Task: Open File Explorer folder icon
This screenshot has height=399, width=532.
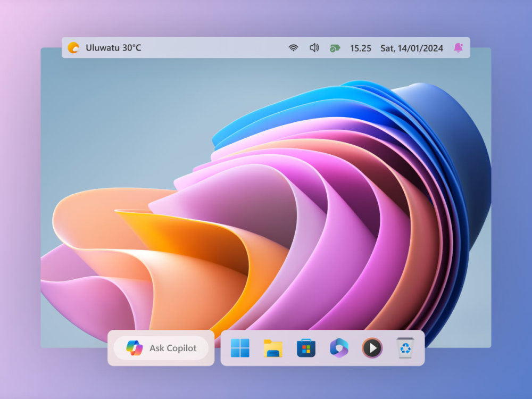Action: point(273,348)
